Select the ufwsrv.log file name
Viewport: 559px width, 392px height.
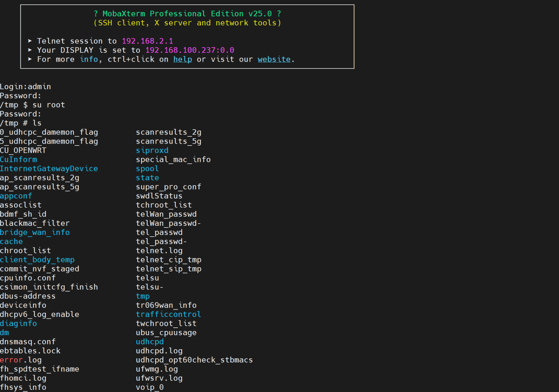pyautogui.click(x=159, y=378)
